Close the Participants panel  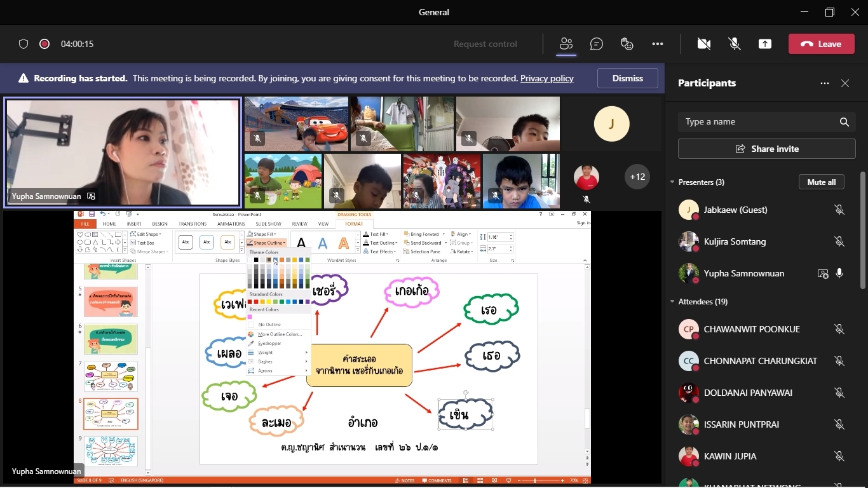(845, 83)
